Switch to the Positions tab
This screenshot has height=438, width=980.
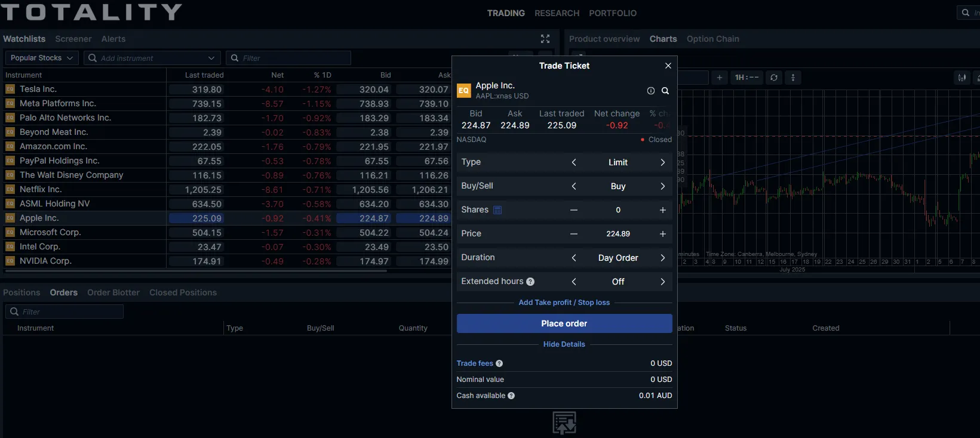click(x=21, y=292)
